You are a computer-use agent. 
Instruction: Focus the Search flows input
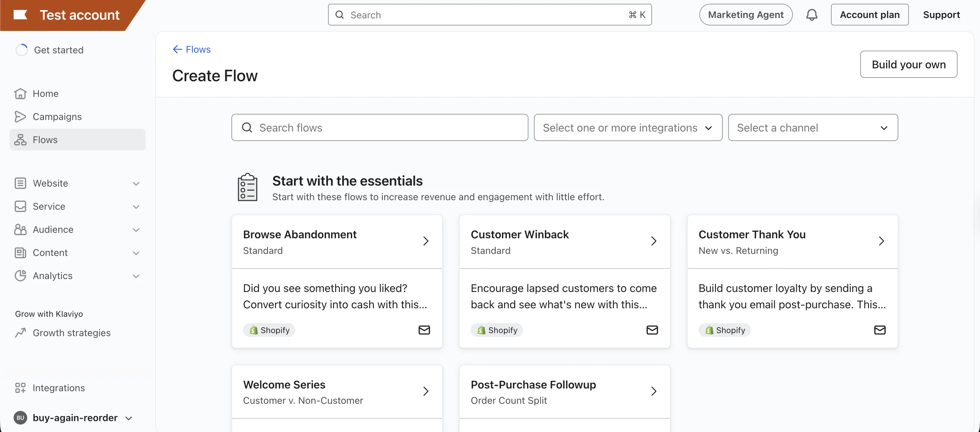click(x=380, y=128)
